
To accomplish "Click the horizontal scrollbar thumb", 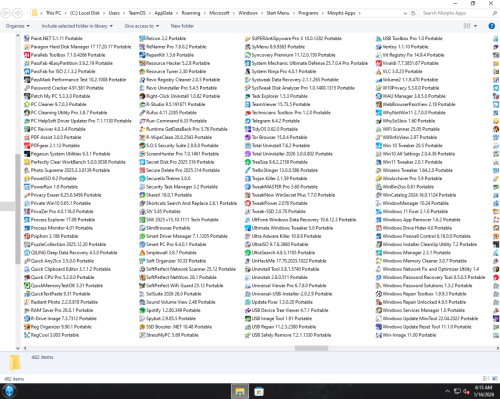I will click(311, 348).
